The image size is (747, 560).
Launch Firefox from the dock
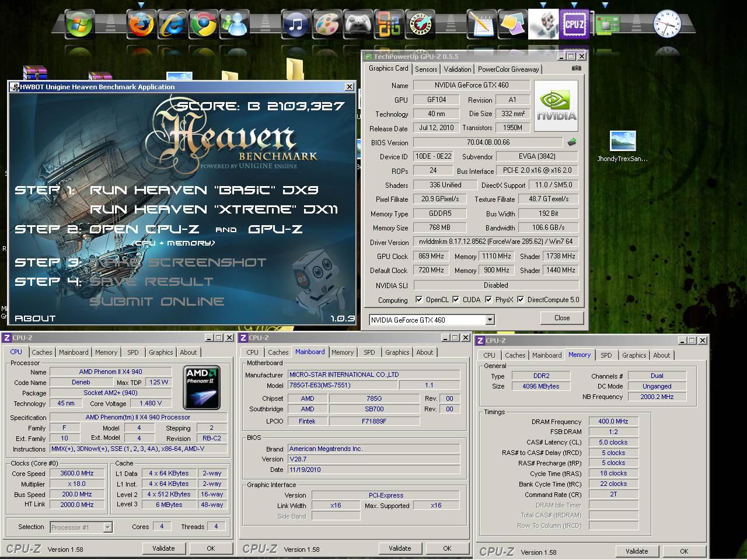tap(141, 24)
